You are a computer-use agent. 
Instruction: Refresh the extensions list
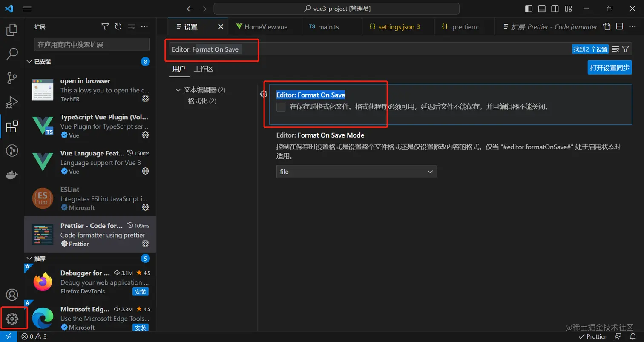pyautogui.click(x=118, y=26)
